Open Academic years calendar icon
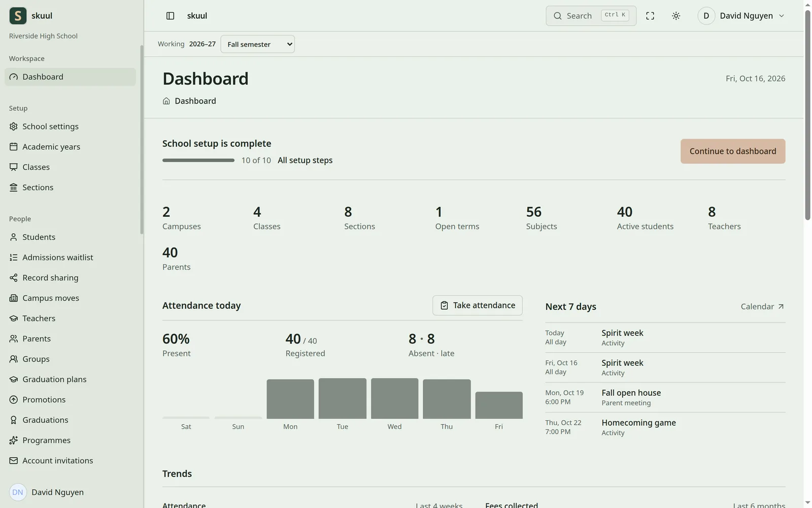The image size is (812, 508). point(14,147)
